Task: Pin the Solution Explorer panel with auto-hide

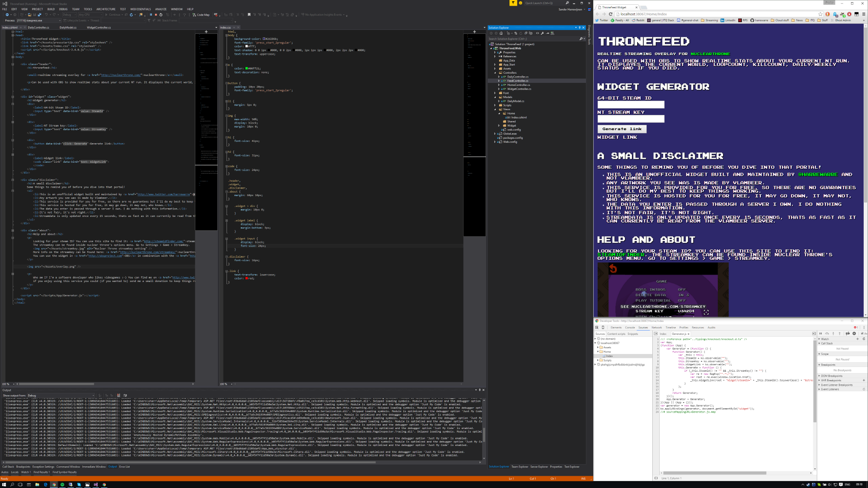Action: point(579,27)
